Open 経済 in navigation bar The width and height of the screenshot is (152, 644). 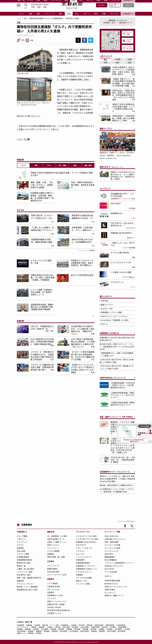tap(96, 14)
